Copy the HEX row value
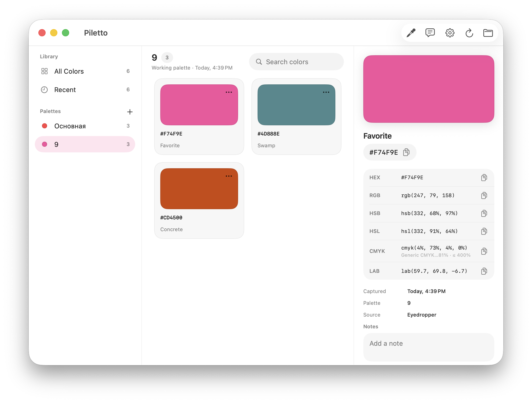Image resolution: width=532 pixels, height=403 pixels. (484, 177)
